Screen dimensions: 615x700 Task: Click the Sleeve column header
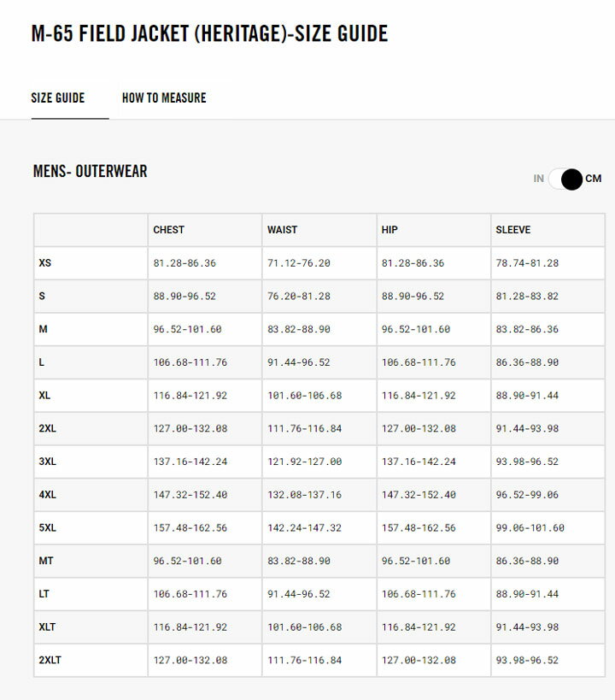(x=512, y=230)
